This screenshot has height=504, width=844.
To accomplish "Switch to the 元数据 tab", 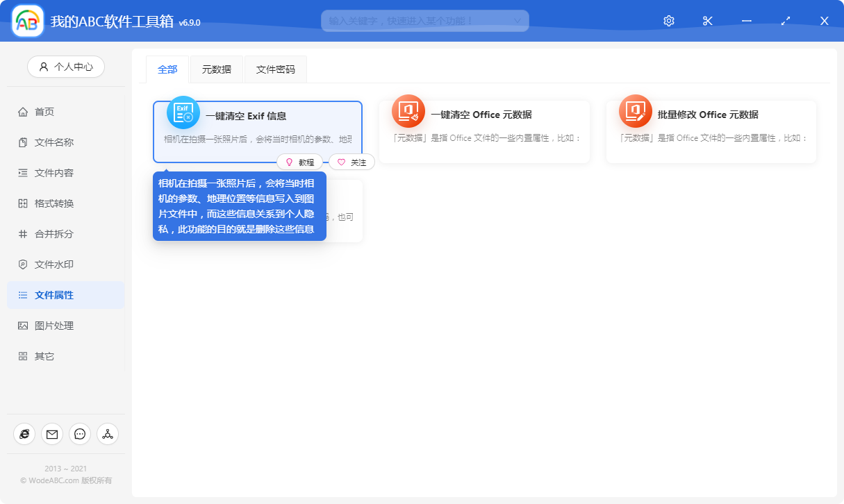I will tap(217, 69).
